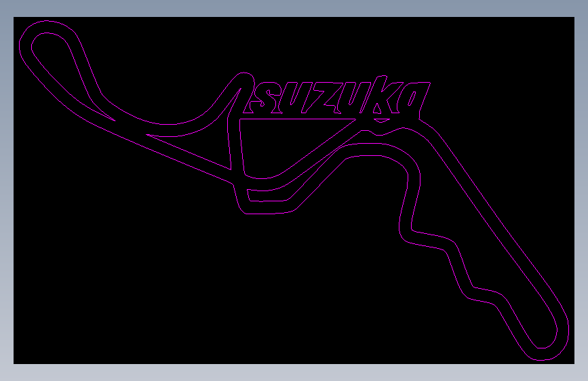Screen dimensions: 588x381
Task: Select the small lens shape under the K
Action: click(381, 121)
